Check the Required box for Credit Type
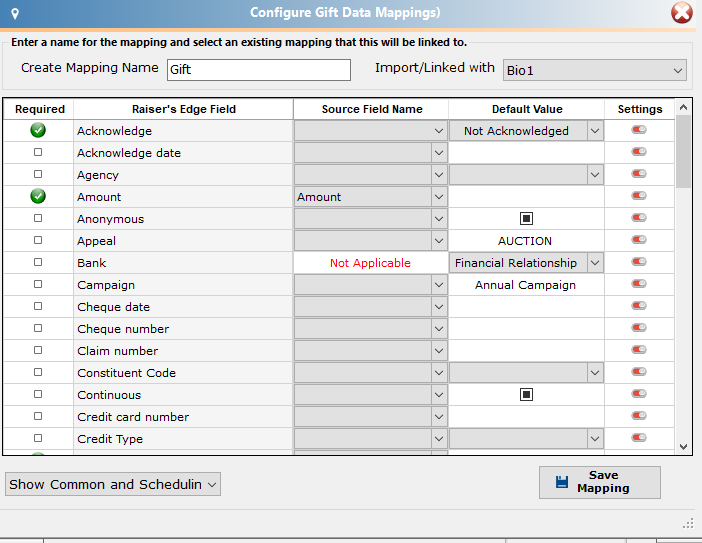Viewport: 702px width, 543px height. click(x=38, y=438)
